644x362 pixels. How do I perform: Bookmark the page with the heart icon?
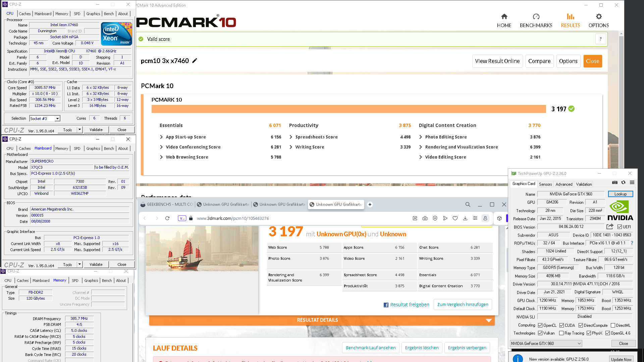coord(455,218)
